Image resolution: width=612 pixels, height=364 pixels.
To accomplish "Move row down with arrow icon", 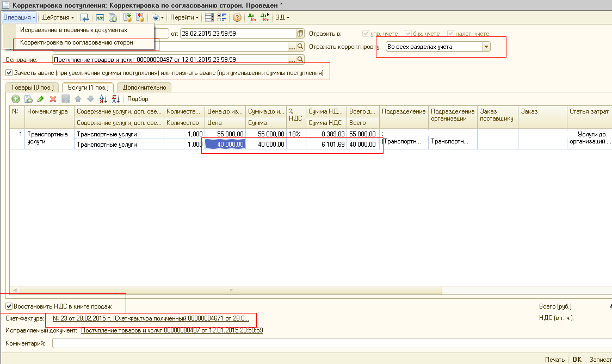I will [90, 99].
